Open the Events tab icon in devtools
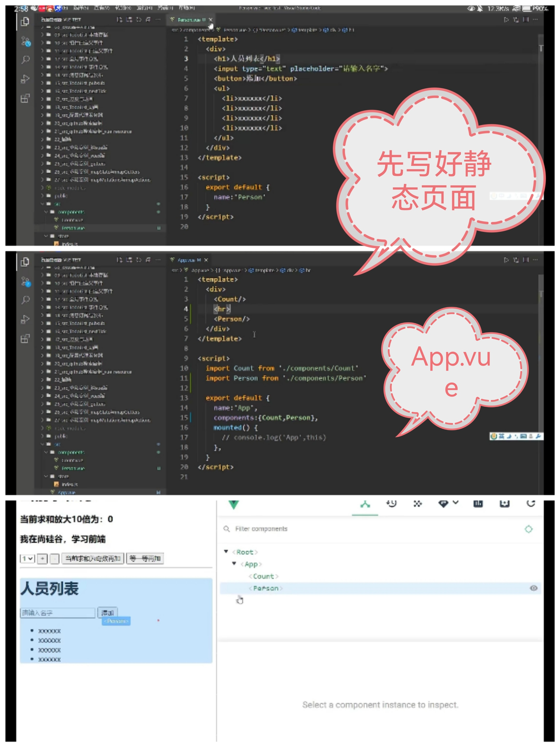This screenshot has height=747, width=560. click(417, 504)
